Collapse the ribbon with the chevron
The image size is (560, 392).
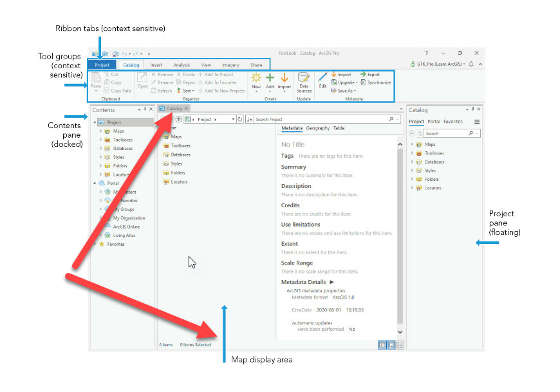pos(480,64)
